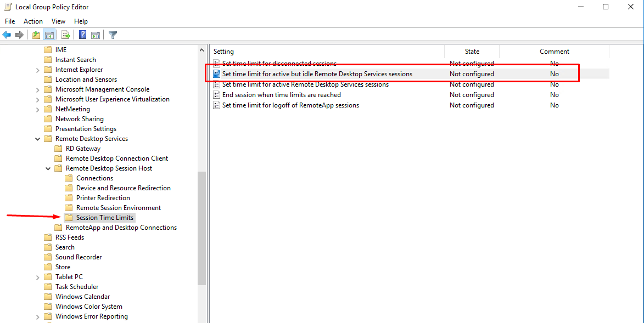Select 'Set time limit for logoff of RemoteApp sessions'
Screen dimensions: 644x323
point(290,105)
